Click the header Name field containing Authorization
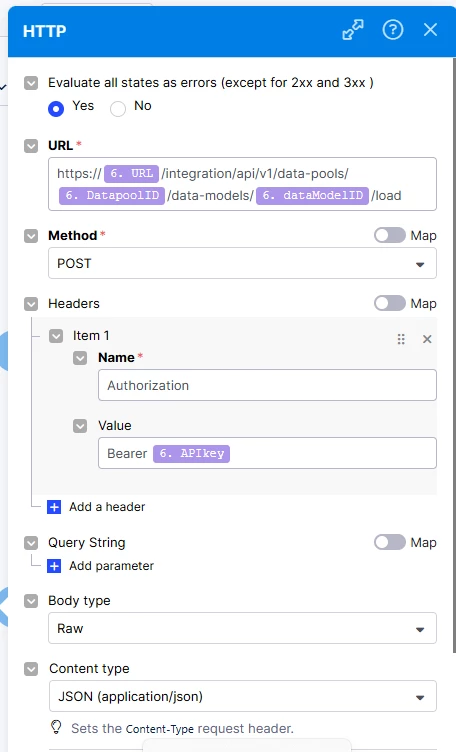Image resolution: width=456 pixels, height=752 pixels. coord(267,385)
